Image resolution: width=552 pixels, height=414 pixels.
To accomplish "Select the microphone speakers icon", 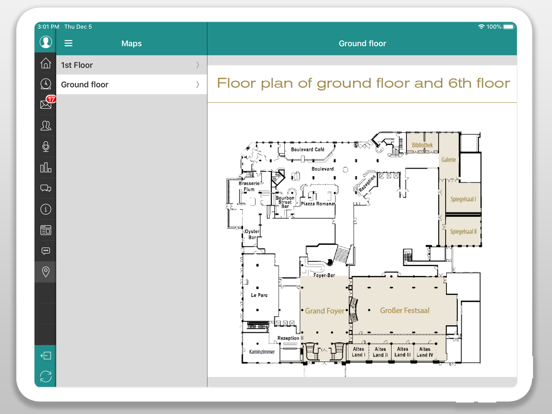I will [45, 146].
